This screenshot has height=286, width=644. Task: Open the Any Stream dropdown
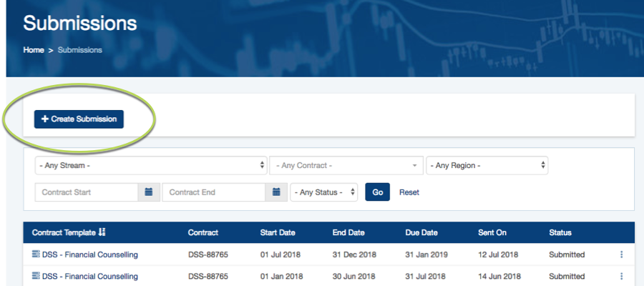151,165
